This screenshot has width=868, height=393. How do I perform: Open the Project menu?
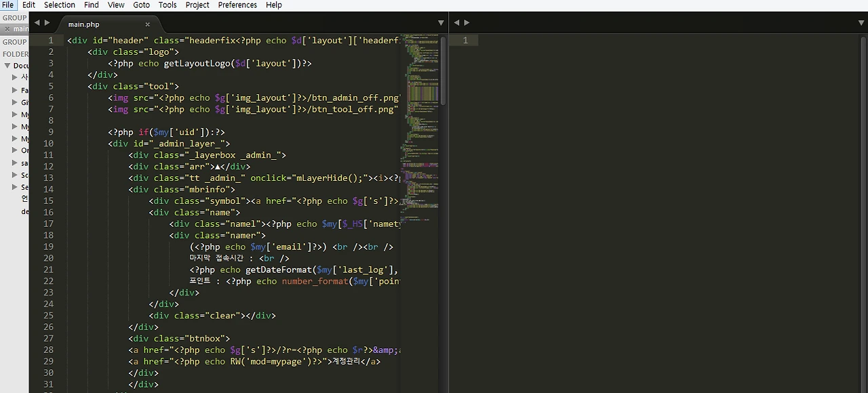pos(197,5)
